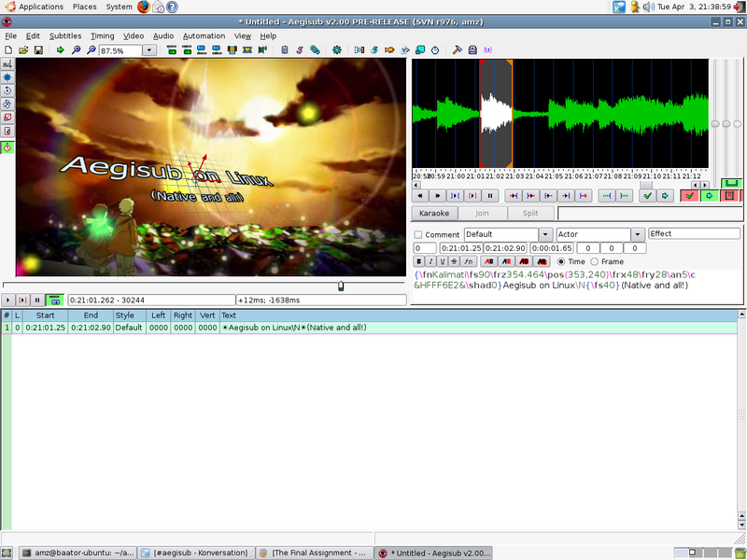The height and width of the screenshot is (560, 747).
Task: Open the Automation menu
Action: (204, 35)
